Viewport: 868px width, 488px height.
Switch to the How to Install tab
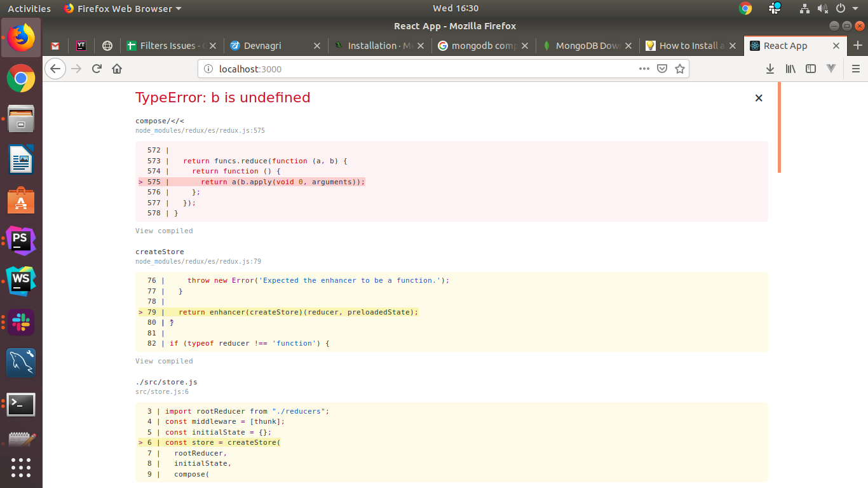691,46
